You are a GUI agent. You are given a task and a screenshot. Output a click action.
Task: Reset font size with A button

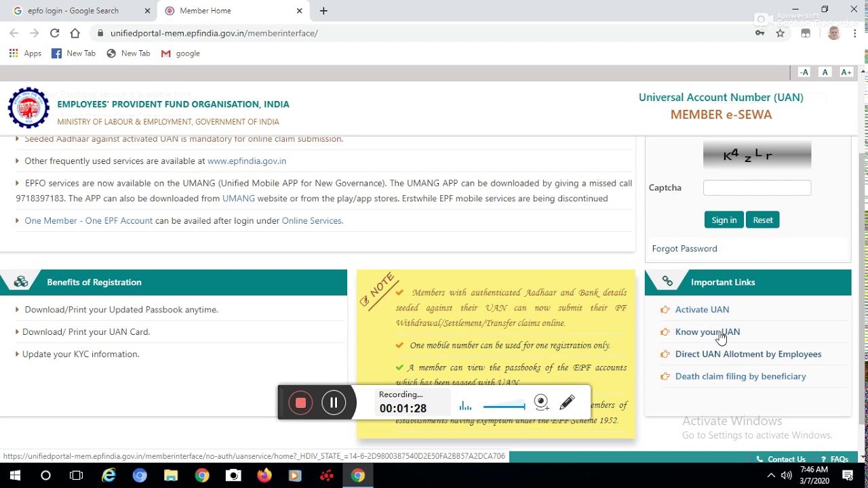pyautogui.click(x=825, y=73)
